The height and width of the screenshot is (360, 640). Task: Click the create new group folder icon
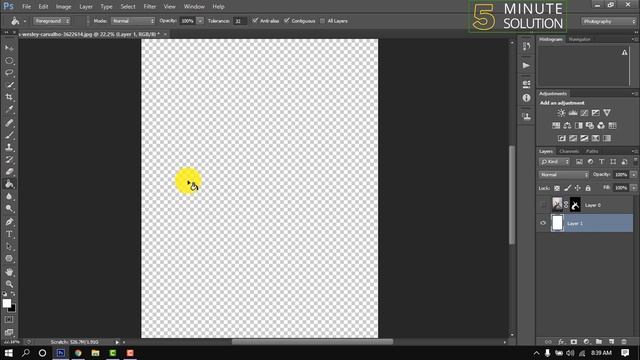(x=599, y=342)
